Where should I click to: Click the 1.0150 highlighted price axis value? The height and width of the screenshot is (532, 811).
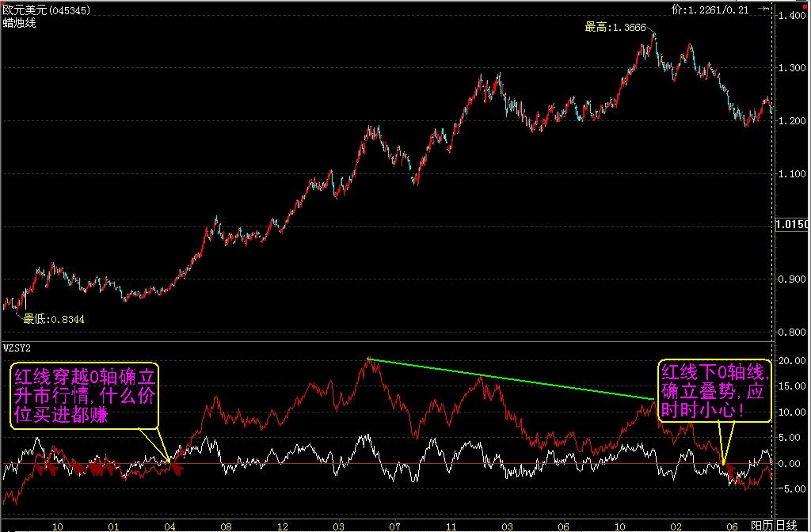click(x=792, y=224)
